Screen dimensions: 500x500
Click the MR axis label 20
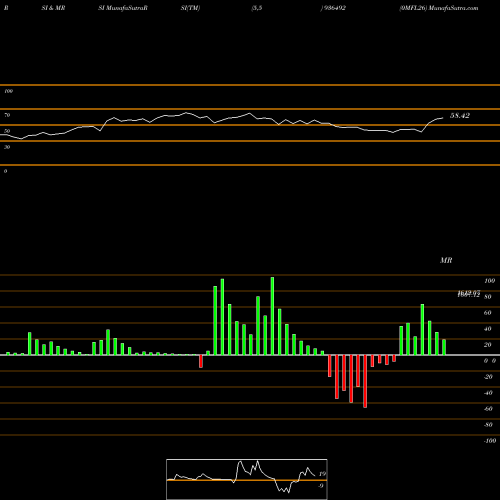[488, 345]
